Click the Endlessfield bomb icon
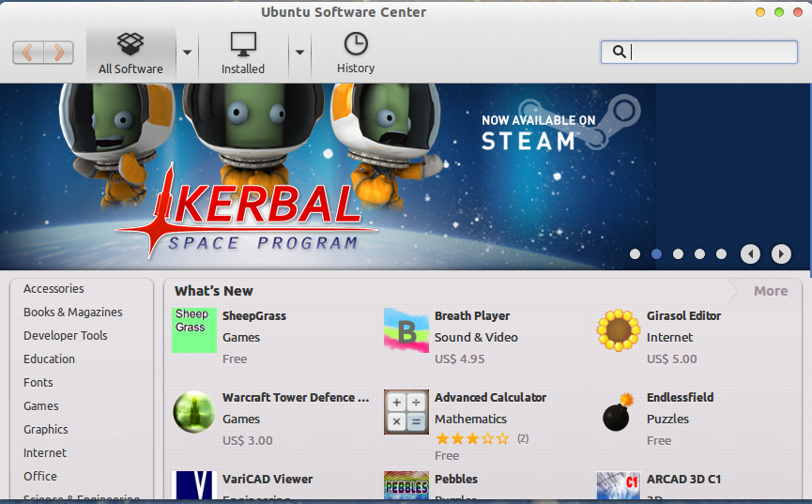The image size is (812, 504). click(618, 412)
